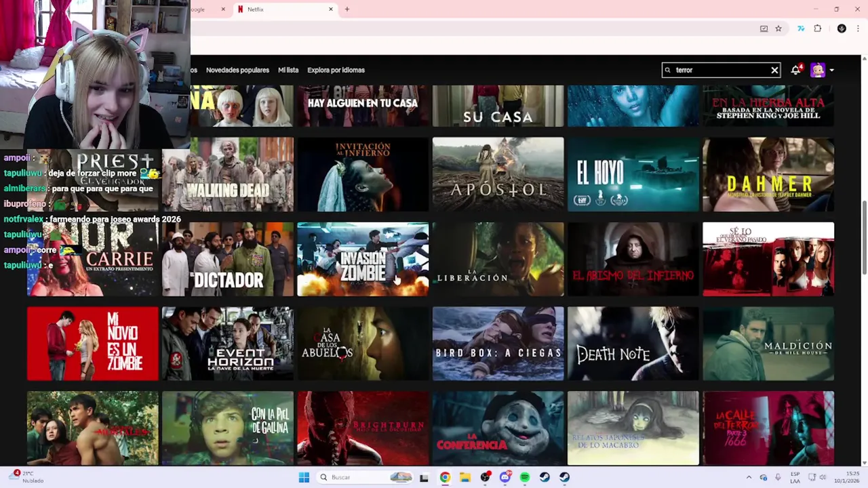Open the Task View taskbar icon

424,477
